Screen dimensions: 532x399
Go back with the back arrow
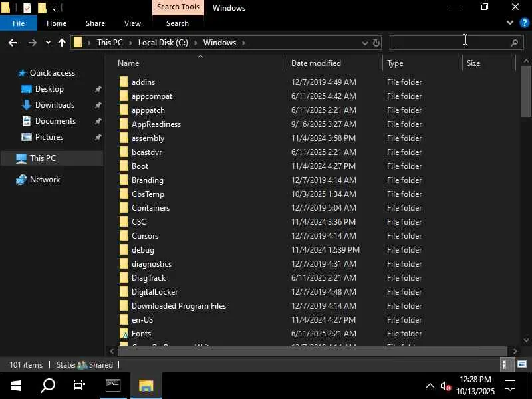click(x=13, y=43)
